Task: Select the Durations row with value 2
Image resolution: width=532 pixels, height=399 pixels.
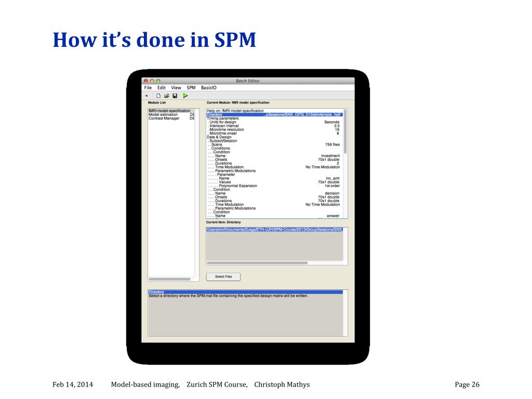Action: [x=274, y=163]
